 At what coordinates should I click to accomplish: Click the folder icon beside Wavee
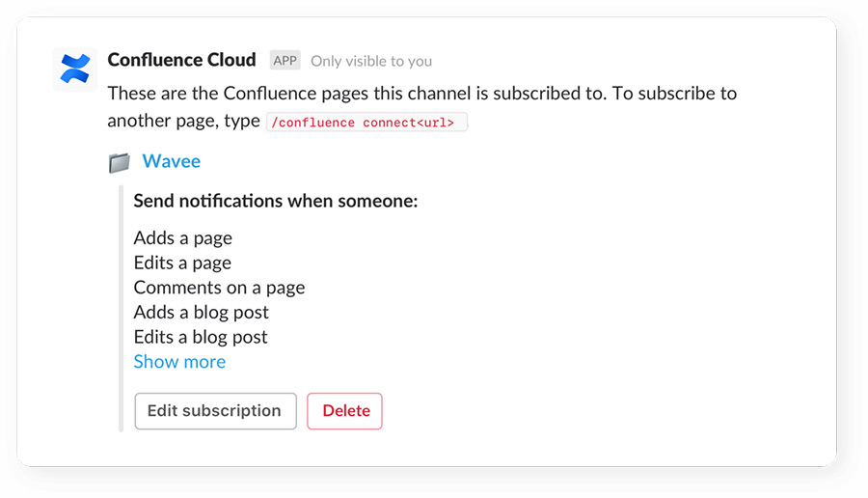(119, 163)
